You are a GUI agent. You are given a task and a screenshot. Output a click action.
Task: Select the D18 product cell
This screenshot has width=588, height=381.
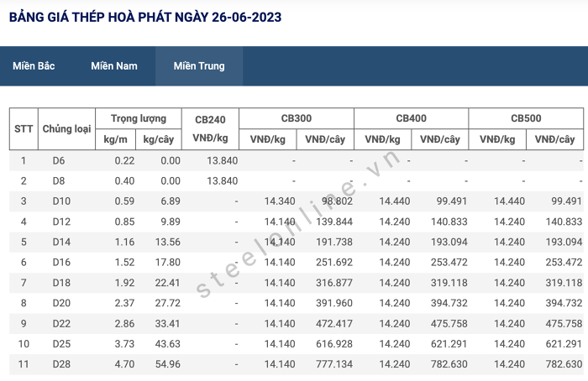(x=61, y=283)
